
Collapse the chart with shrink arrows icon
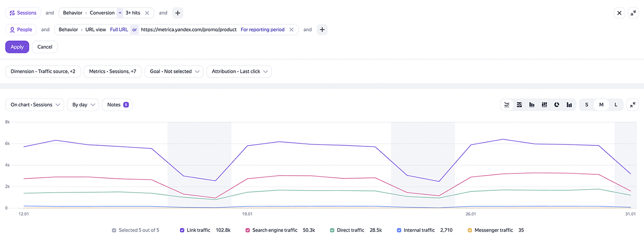pos(632,105)
